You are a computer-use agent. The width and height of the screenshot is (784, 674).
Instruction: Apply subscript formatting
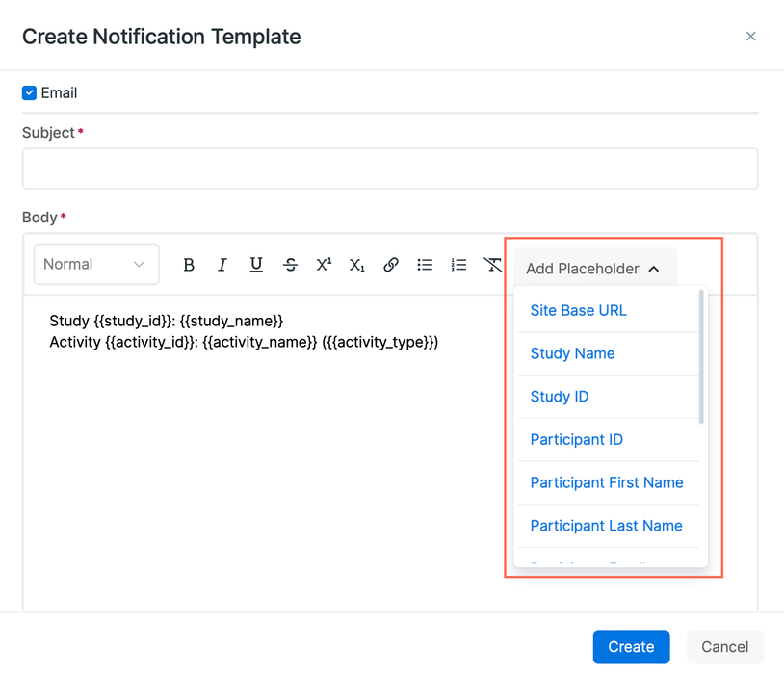click(x=357, y=264)
